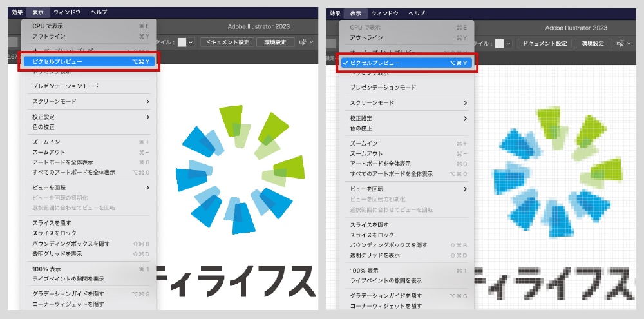Image resolution: width=644 pixels, height=319 pixels.
Task: Click スタイル color swatch in right screenshot
Action: coord(500,44)
